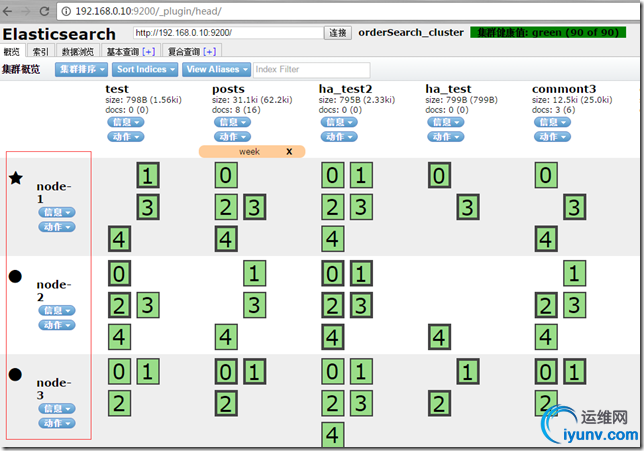Viewport: 644px width, 451px height.
Task: Reload the page with the refresh icon
Action: pyautogui.click(x=44, y=11)
